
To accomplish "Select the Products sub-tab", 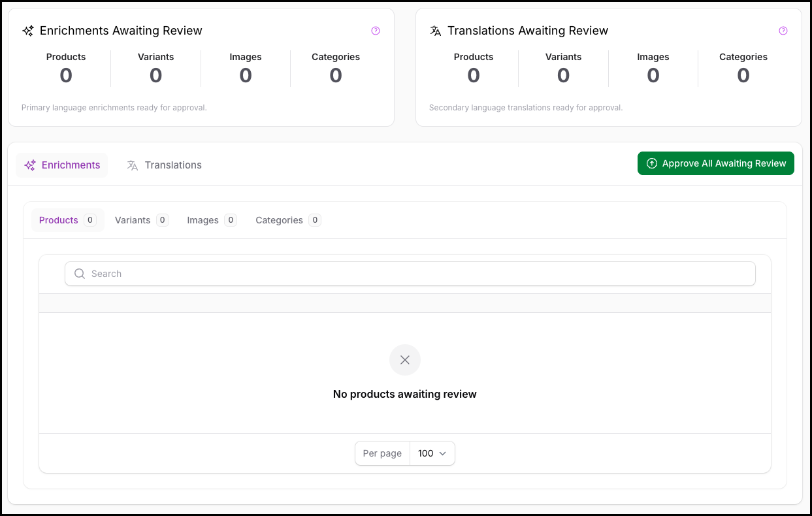I will (x=67, y=220).
